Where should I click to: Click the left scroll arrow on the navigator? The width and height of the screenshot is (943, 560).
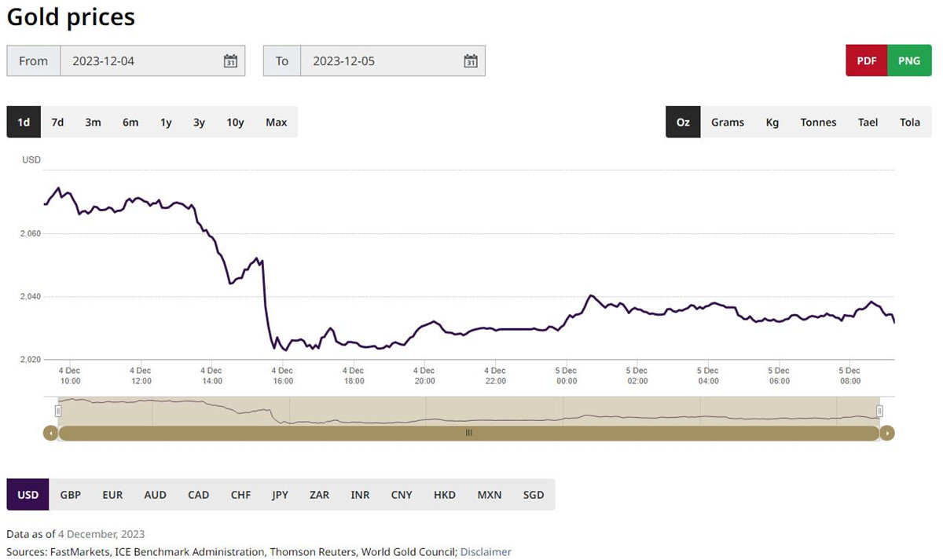click(50, 433)
